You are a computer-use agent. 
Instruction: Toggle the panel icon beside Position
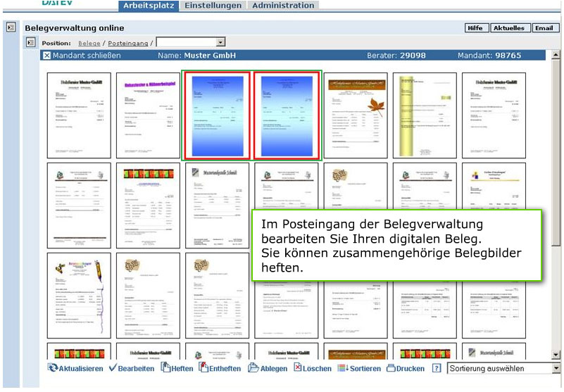pyautogui.click(x=30, y=42)
